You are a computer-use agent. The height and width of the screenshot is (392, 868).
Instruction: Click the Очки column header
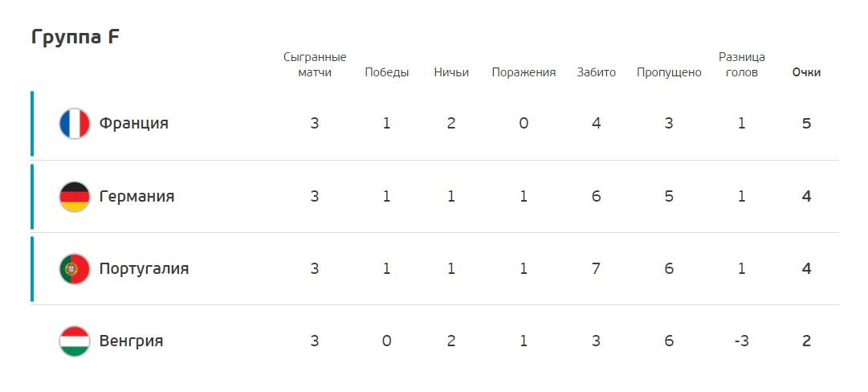pos(806,72)
